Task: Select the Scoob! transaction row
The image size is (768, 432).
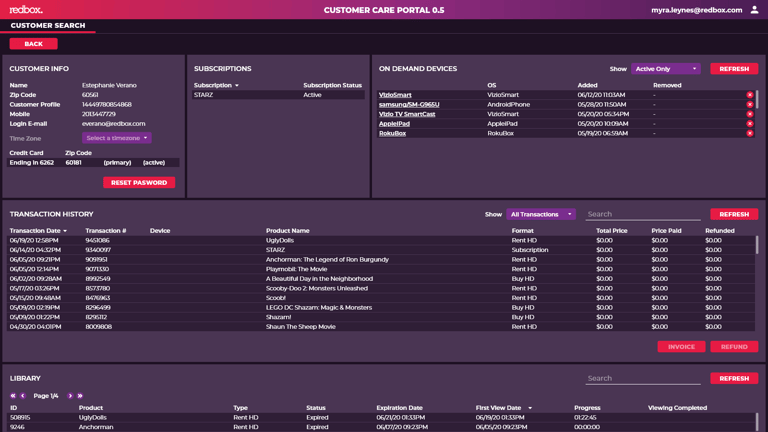Action: (381, 298)
